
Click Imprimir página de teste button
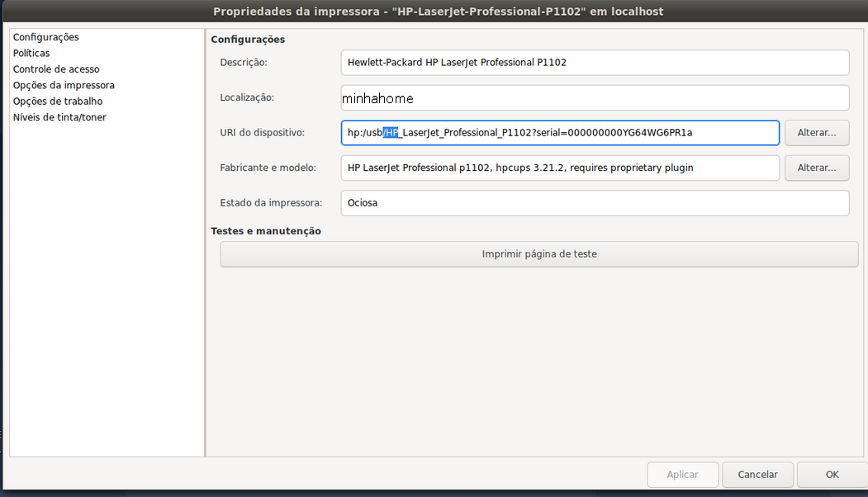pos(539,254)
